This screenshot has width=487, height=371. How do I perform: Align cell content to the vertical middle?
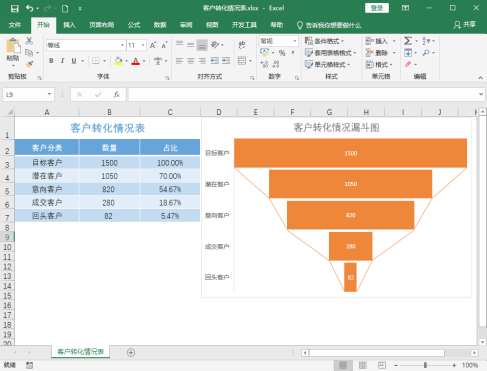[191, 44]
